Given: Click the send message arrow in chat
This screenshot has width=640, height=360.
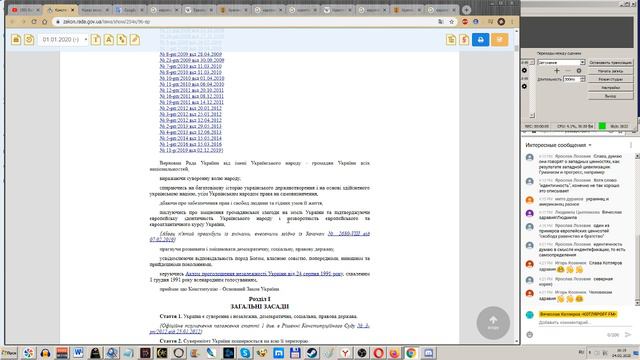Looking at the screenshot, I should click(628, 335).
